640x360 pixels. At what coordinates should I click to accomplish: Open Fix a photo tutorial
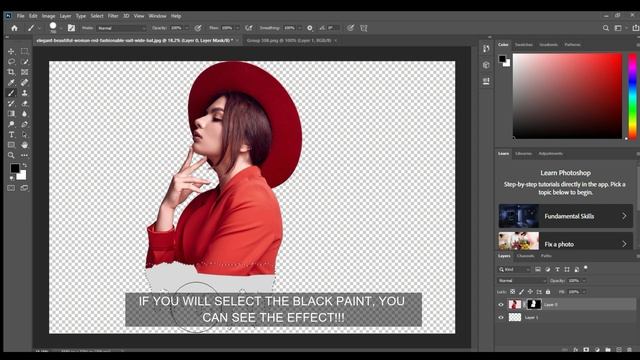tap(566, 242)
